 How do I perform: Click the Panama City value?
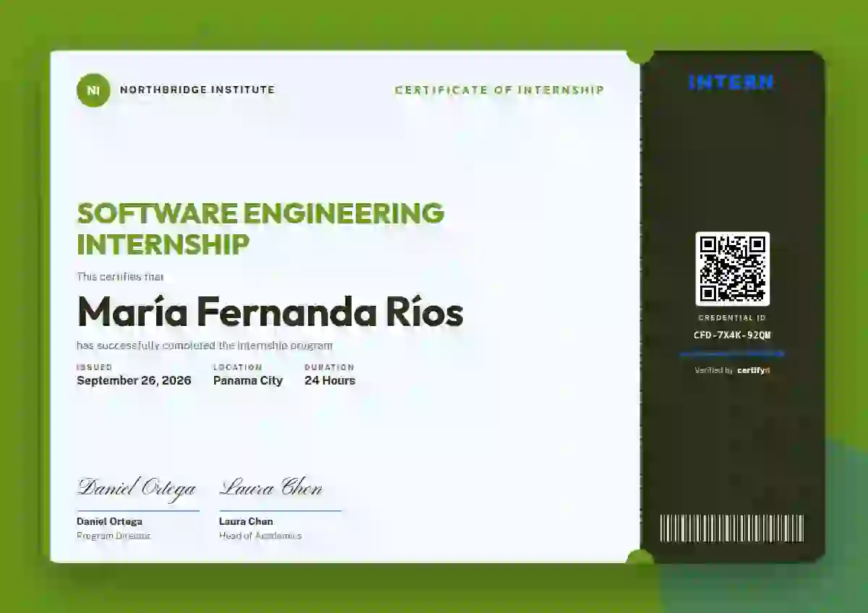pyautogui.click(x=248, y=380)
